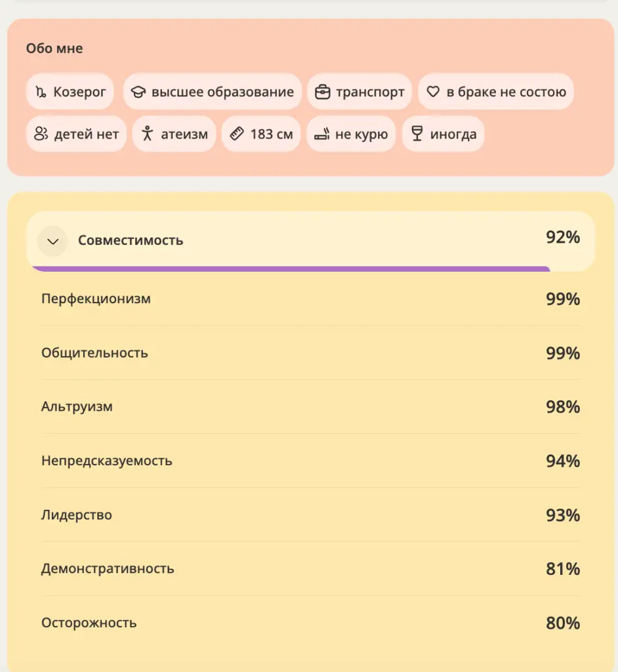Click the person figure icon before атеизм
The width and height of the screenshot is (618, 672).
[148, 134]
